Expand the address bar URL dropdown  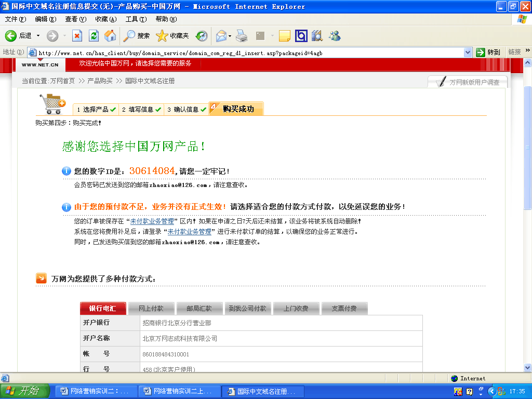click(467, 52)
